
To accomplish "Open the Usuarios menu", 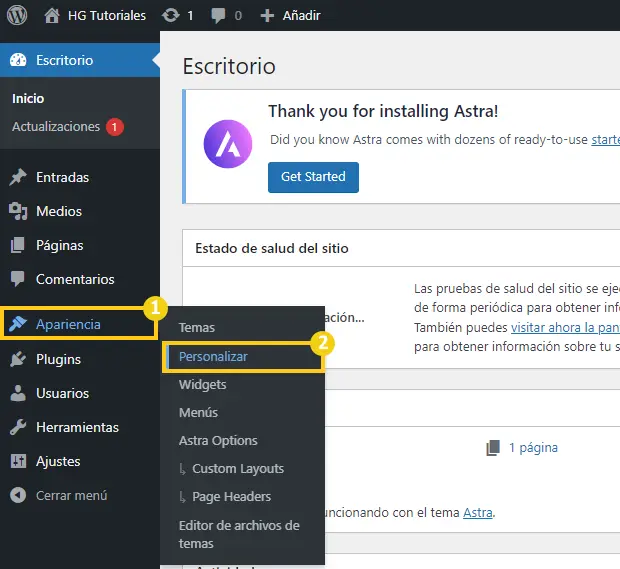I will (x=62, y=393).
